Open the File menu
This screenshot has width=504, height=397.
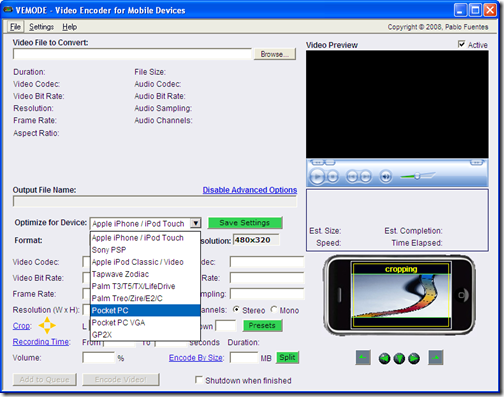click(15, 27)
